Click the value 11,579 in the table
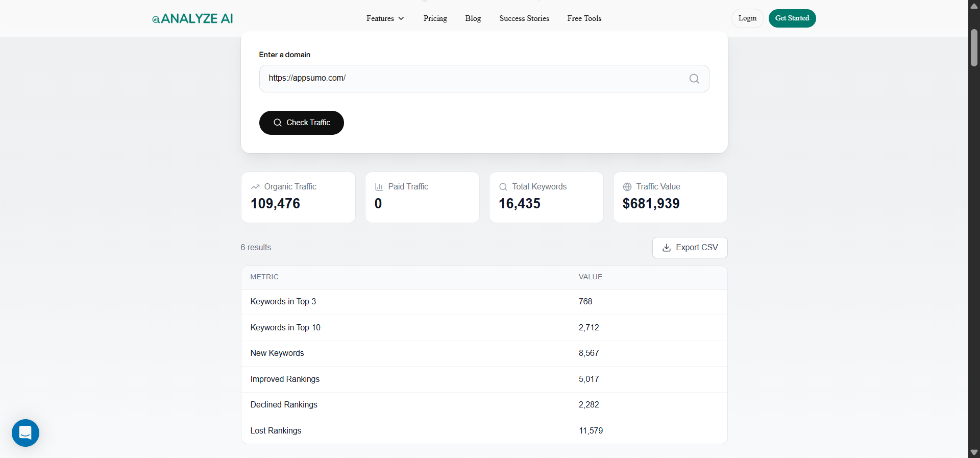The width and height of the screenshot is (980, 458). [591, 431]
